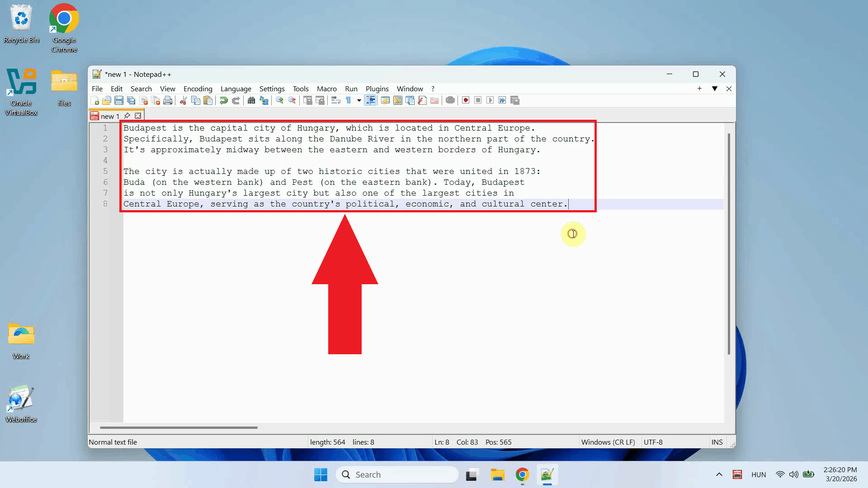Open the Plugins menu

pyautogui.click(x=377, y=89)
